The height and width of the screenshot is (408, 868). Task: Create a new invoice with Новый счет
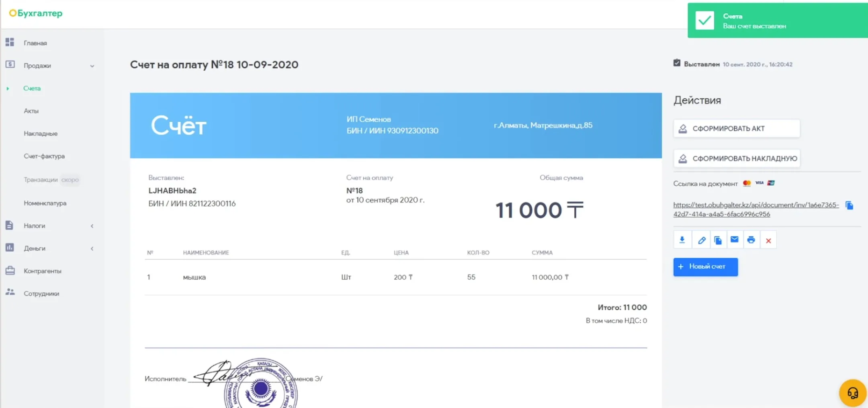[706, 267]
